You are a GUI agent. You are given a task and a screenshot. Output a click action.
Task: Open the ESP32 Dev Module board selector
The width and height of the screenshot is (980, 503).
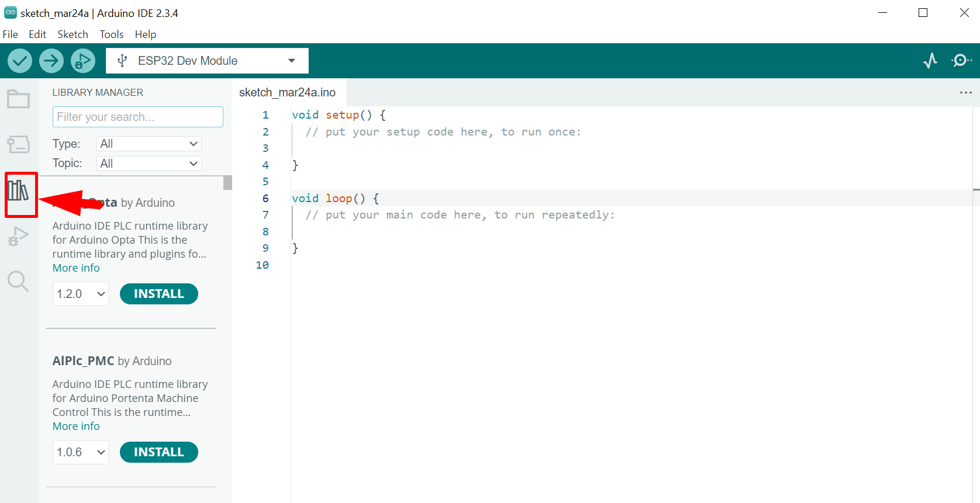pyautogui.click(x=207, y=61)
